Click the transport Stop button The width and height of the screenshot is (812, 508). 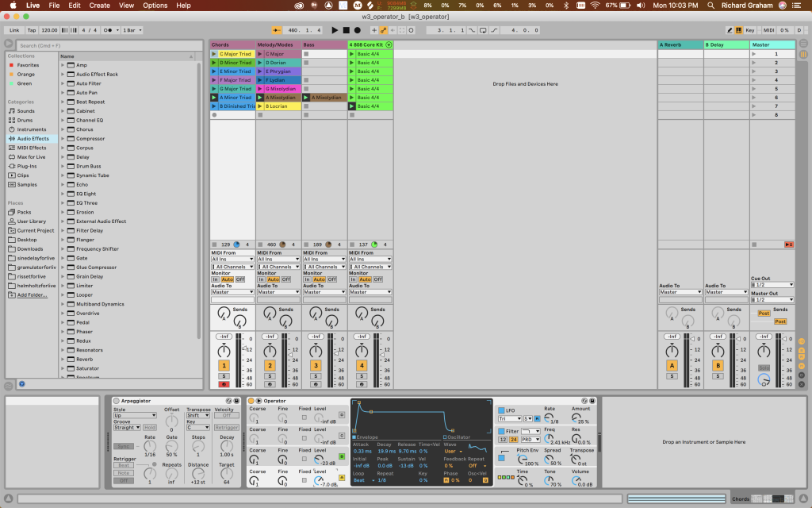(346, 30)
